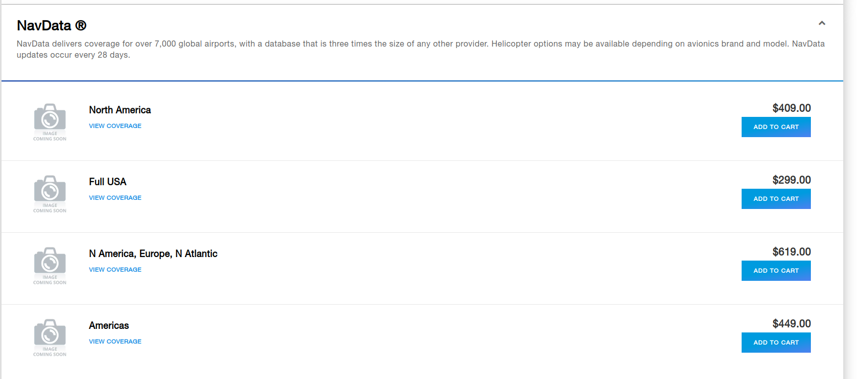This screenshot has height=379, width=868.
Task: Select the Americas product title
Action: click(x=109, y=325)
